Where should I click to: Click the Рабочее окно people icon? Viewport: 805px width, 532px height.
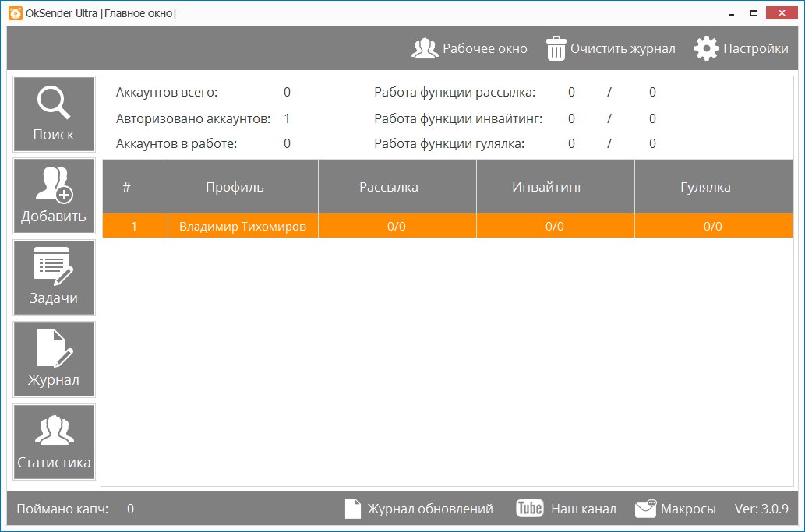pyautogui.click(x=425, y=48)
